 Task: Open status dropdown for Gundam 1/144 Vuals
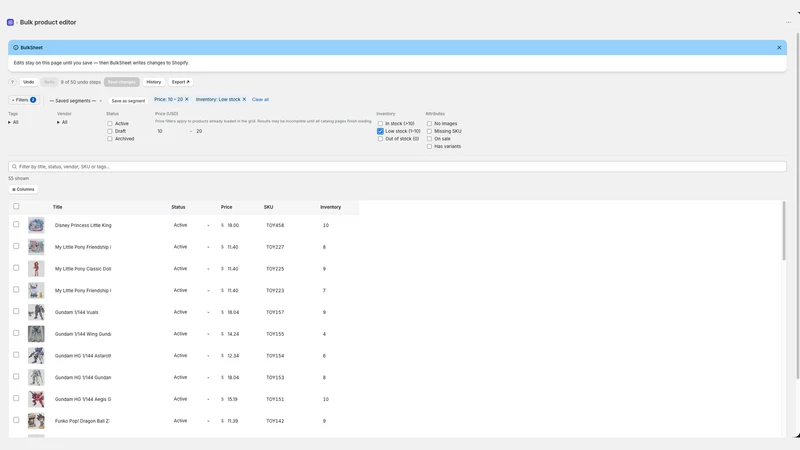point(191,312)
